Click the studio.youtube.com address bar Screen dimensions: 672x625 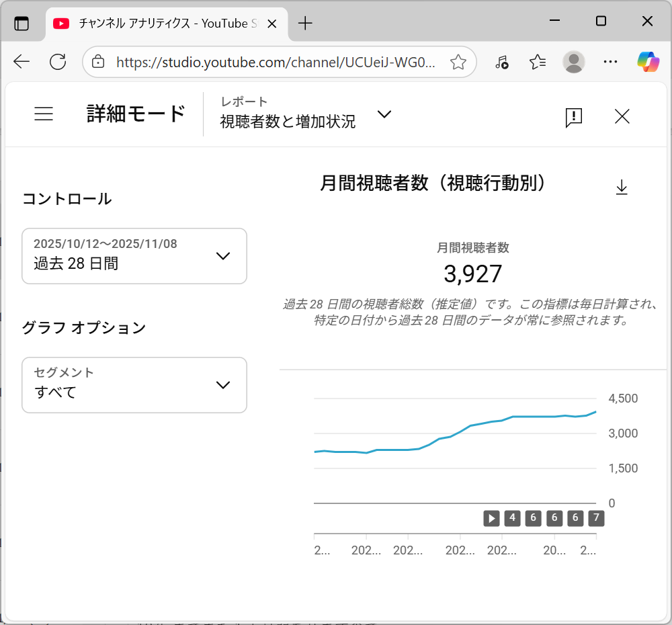tap(276, 62)
